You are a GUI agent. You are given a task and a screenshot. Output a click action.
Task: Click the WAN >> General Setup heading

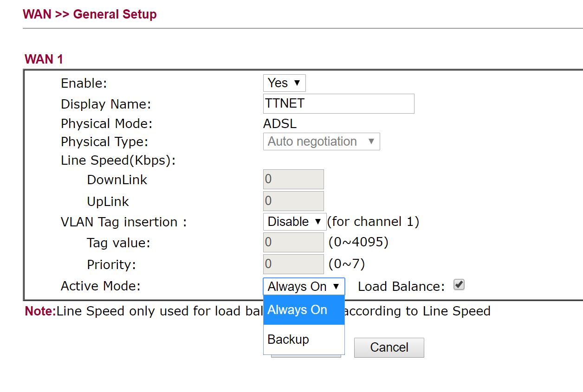pyautogui.click(x=90, y=14)
